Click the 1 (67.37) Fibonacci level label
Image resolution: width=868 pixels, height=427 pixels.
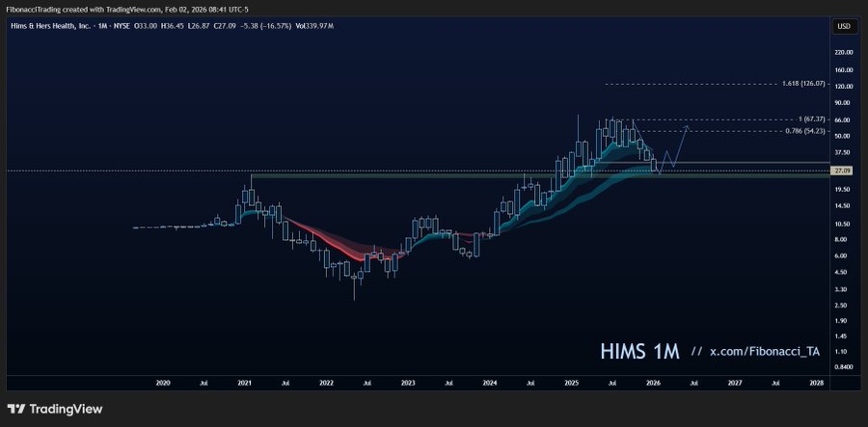tap(808, 120)
